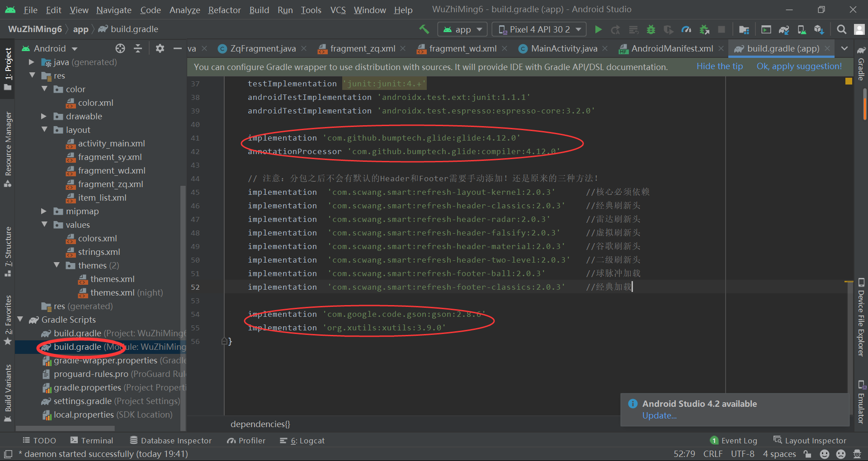The height and width of the screenshot is (461, 868).
Task: Open the Structure side tab
Action: tap(8, 251)
